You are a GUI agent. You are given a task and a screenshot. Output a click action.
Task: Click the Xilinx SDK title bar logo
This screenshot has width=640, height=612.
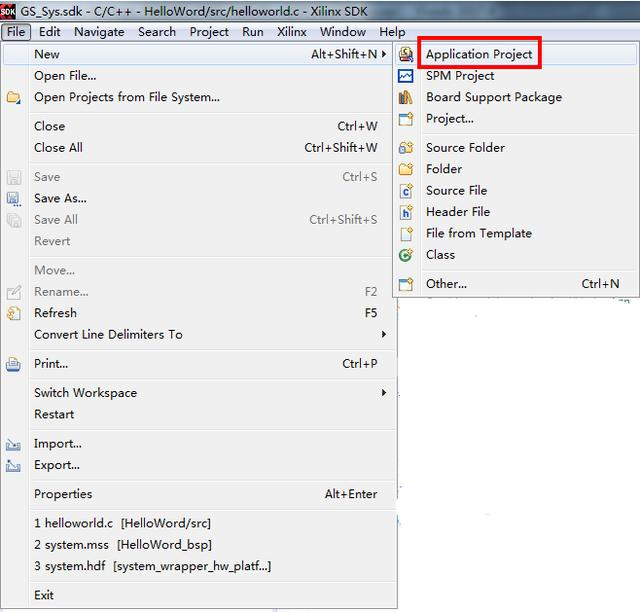8,11
